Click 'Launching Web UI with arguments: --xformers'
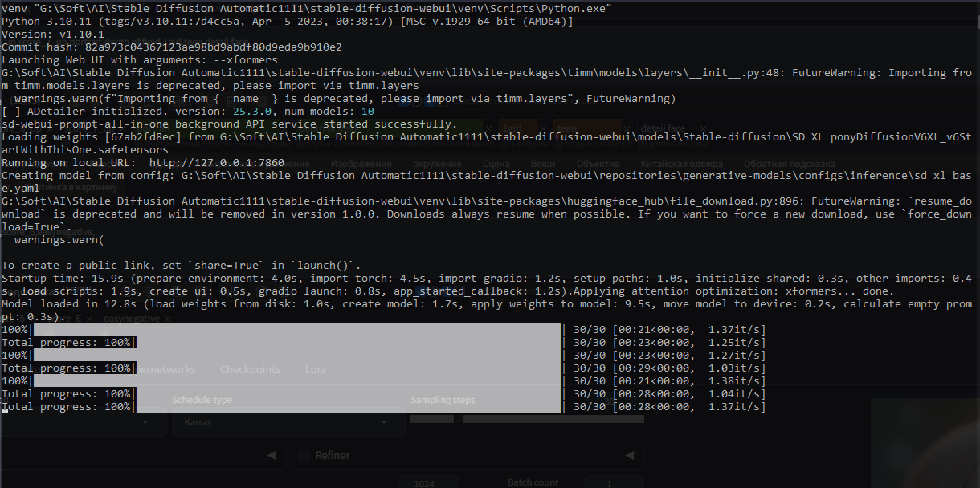This screenshot has width=980, height=488. 140,60
